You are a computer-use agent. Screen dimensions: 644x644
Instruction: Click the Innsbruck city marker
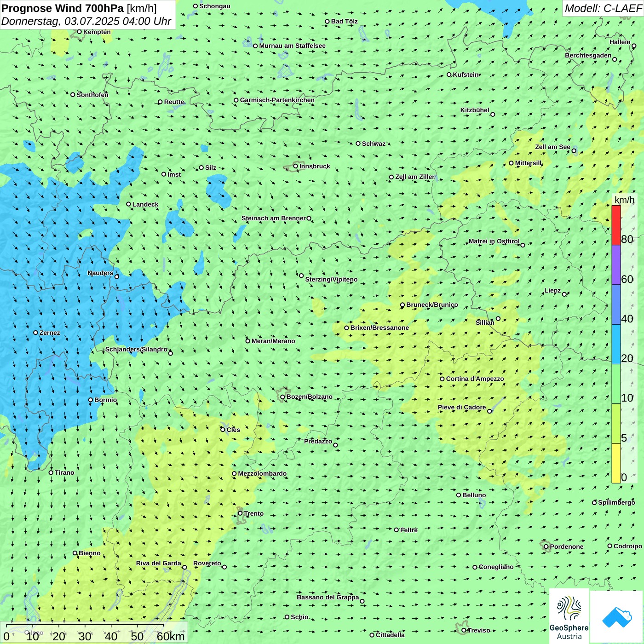tap(296, 167)
